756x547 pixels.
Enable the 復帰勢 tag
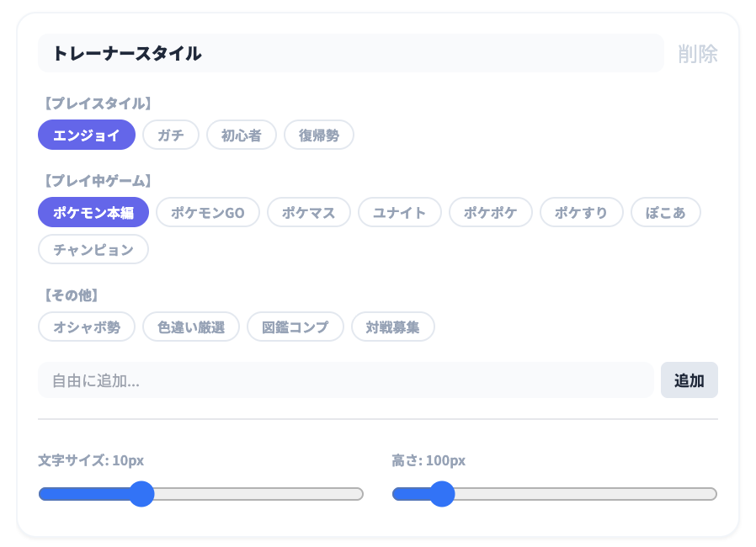tap(319, 135)
